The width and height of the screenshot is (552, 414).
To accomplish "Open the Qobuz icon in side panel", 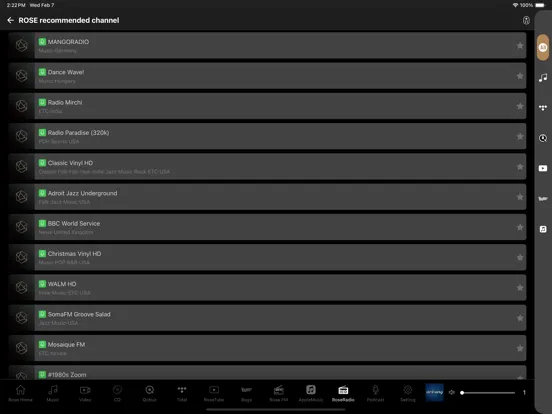I will [x=543, y=138].
